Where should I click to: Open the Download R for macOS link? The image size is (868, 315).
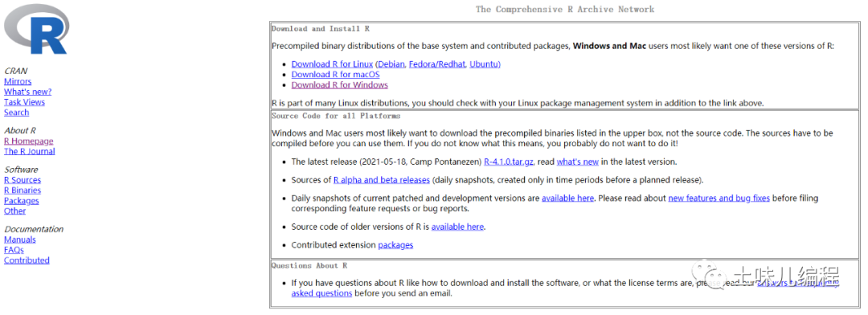coord(335,74)
